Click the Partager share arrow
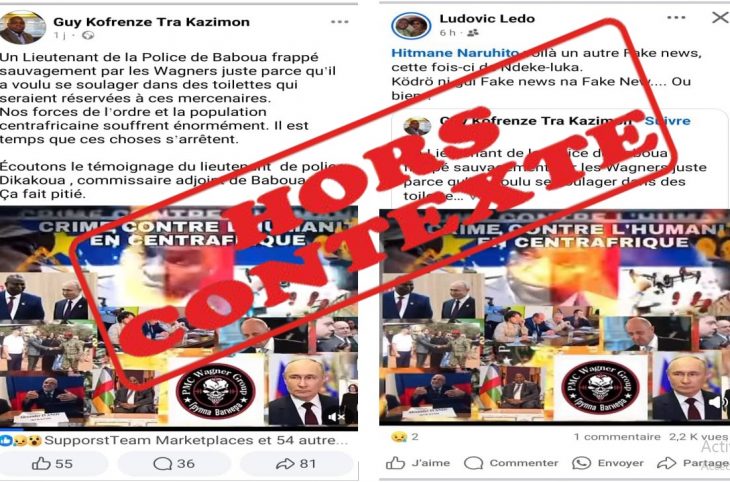 click(x=693, y=463)
